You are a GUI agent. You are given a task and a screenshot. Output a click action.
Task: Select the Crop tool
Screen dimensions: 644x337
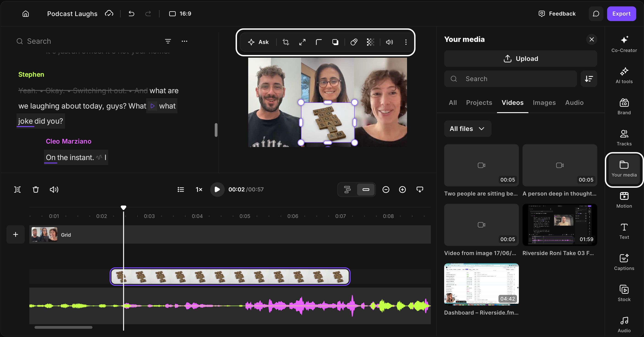[286, 42]
